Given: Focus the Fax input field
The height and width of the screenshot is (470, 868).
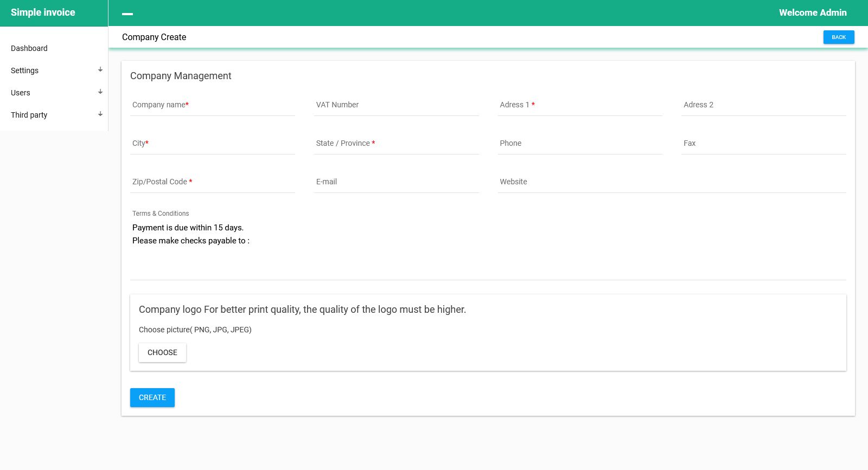Looking at the screenshot, I should tap(764, 144).
